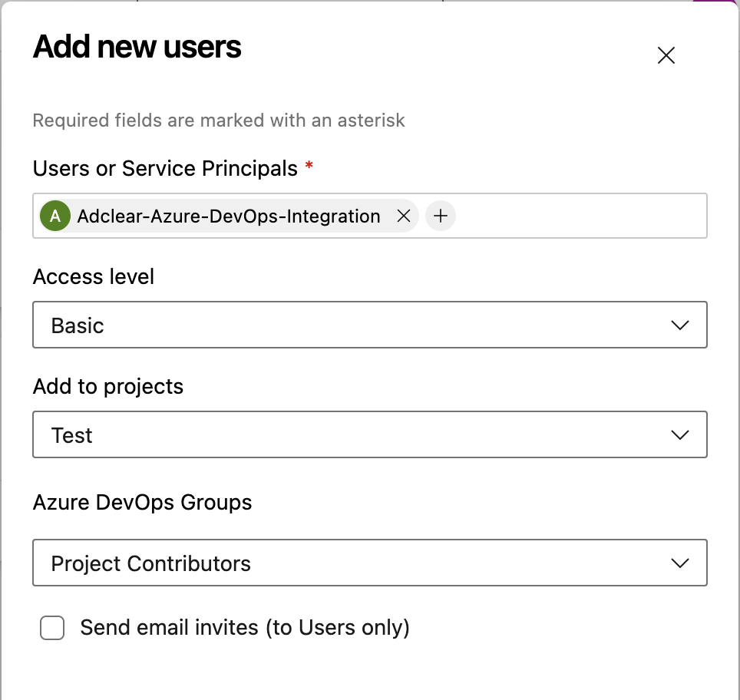This screenshot has height=700, width=740.
Task: Click the add icon next to the user chip
Action: tap(441, 216)
